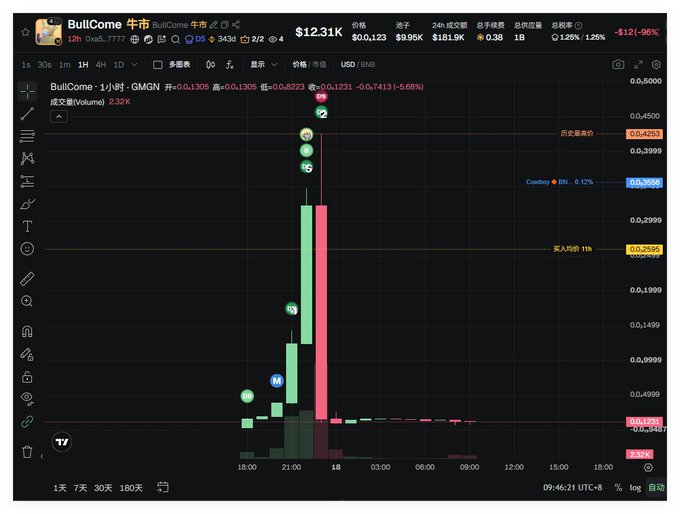This screenshot has width=680, height=514.
Task: Select the 4H timeframe
Action: tap(101, 65)
